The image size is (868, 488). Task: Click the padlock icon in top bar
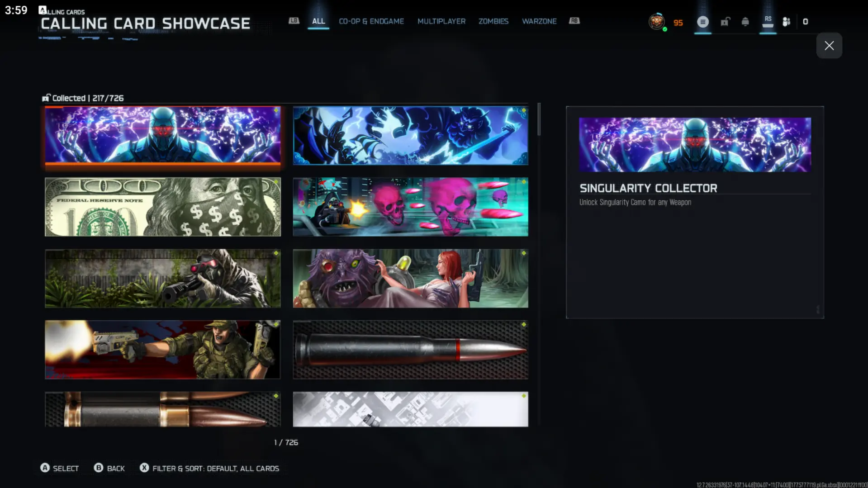[725, 22]
